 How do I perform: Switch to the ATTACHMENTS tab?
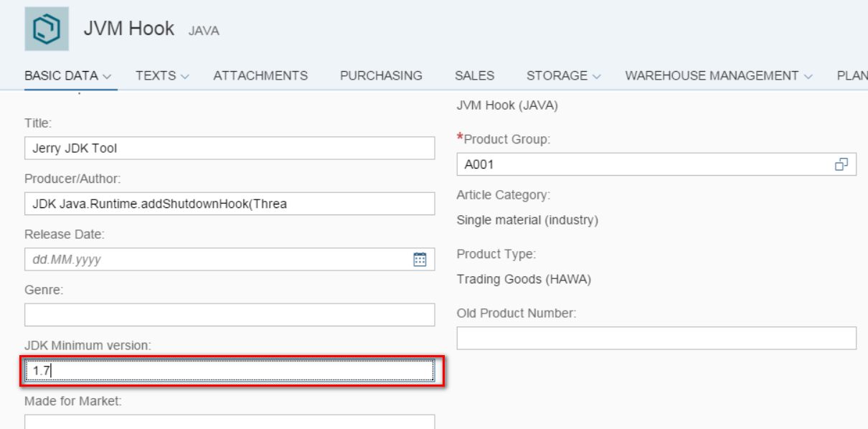260,75
